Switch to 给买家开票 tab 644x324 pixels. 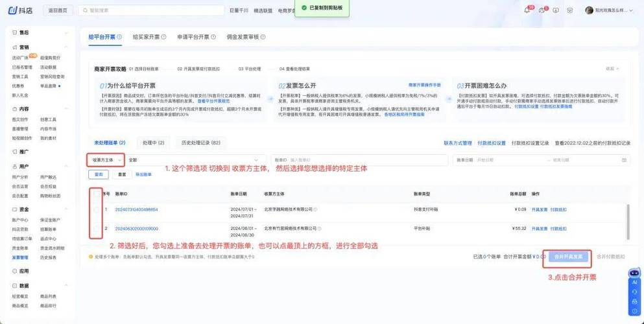[146, 37]
